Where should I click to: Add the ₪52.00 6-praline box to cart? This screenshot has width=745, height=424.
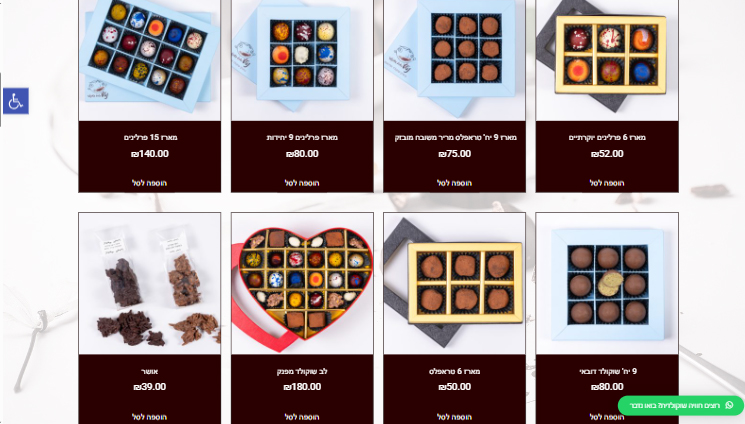pyautogui.click(x=607, y=183)
